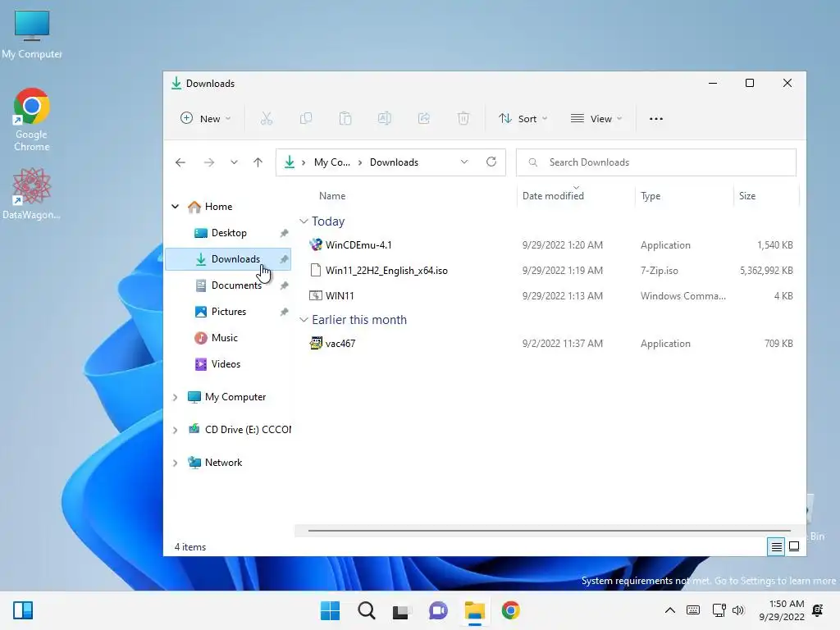Viewport: 840px width, 630px height.
Task: Click My Co... breadcrumb segment
Action: coord(332,162)
